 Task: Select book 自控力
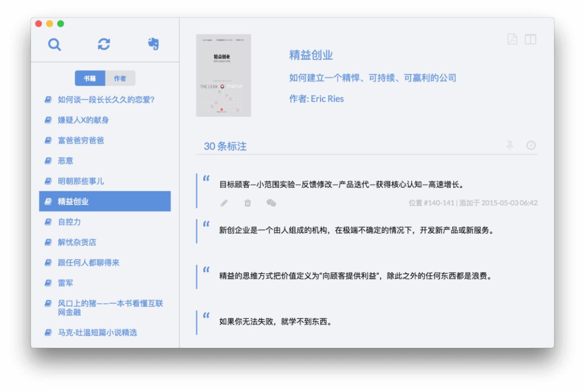tap(105, 222)
